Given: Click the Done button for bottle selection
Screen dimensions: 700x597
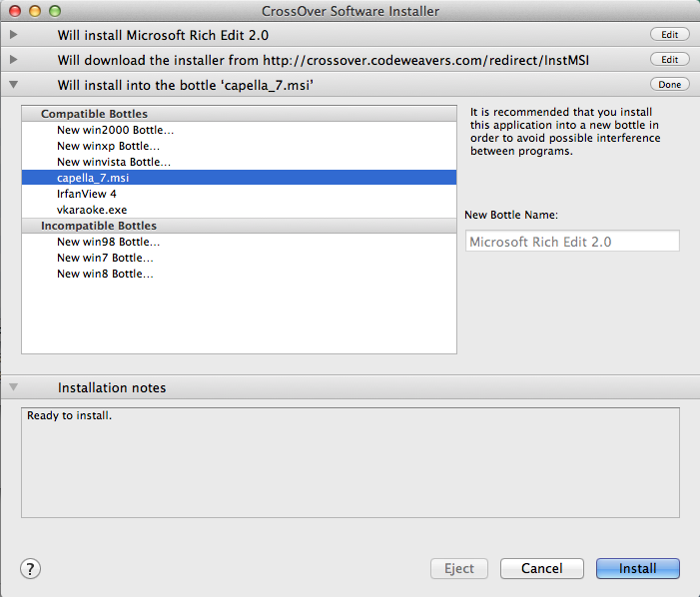Looking at the screenshot, I should pyautogui.click(x=670, y=84).
